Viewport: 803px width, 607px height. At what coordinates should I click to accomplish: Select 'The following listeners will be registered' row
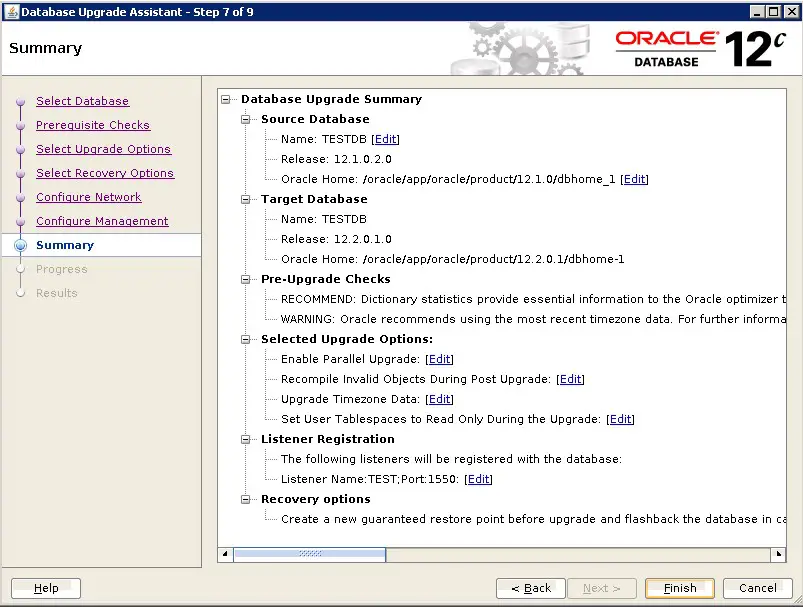click(451, 459)
